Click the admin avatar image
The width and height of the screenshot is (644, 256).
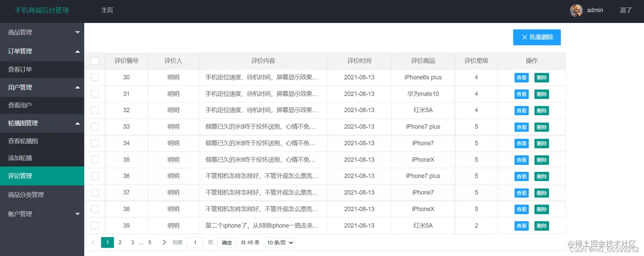(x=576, y=11)
